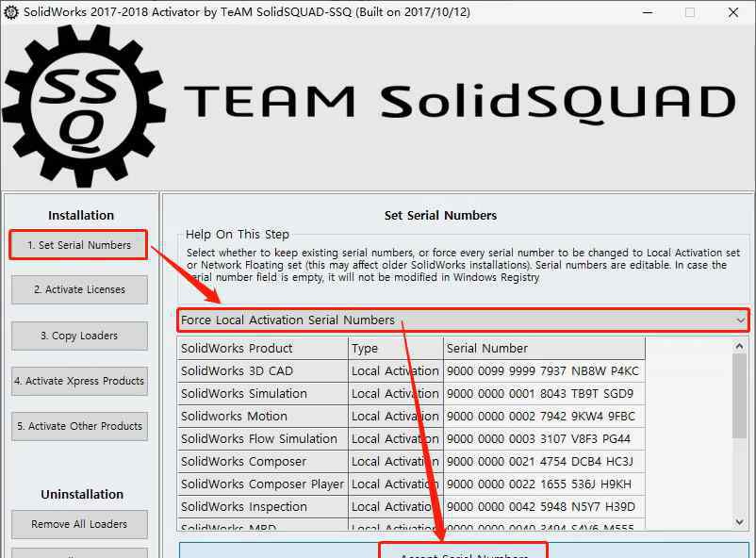Choose Activate Xpress Products
The width and height of the screenshot is (756, 558).
click(x=79, y=381)
